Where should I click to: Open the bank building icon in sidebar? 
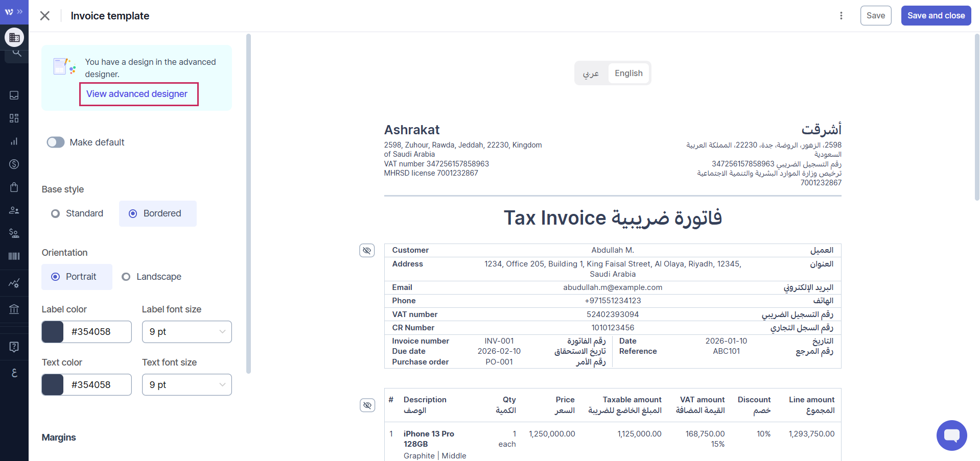(x=14, y=309)
